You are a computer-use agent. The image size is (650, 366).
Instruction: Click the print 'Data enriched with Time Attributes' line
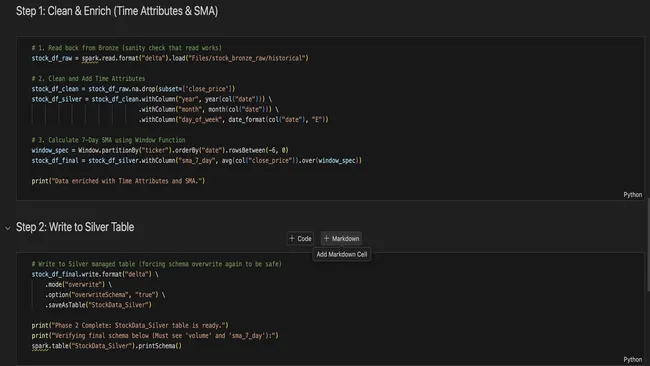point(118,181)
